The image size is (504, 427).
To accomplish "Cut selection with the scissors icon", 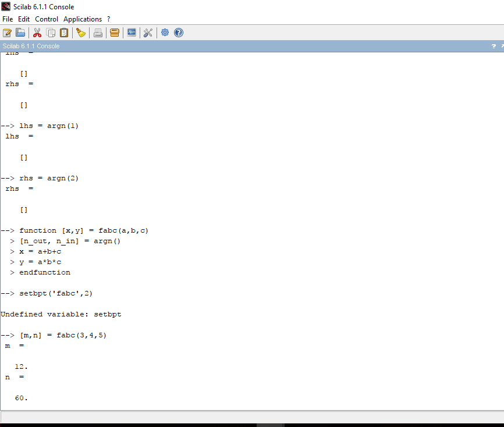I will click(x=37, y=33).
